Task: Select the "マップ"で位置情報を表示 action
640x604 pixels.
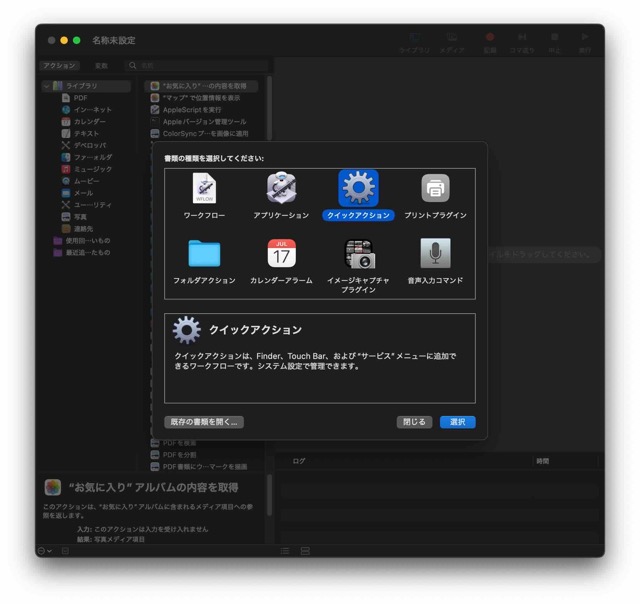Action: coord(196,98)
